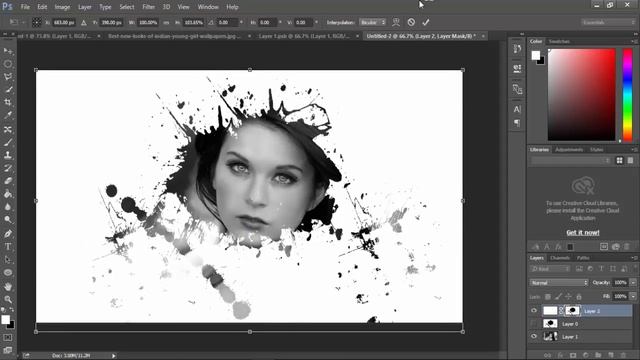Select the Eyedropper tool
The height and width of the screenshot is (360, 640).
[8, 116]
